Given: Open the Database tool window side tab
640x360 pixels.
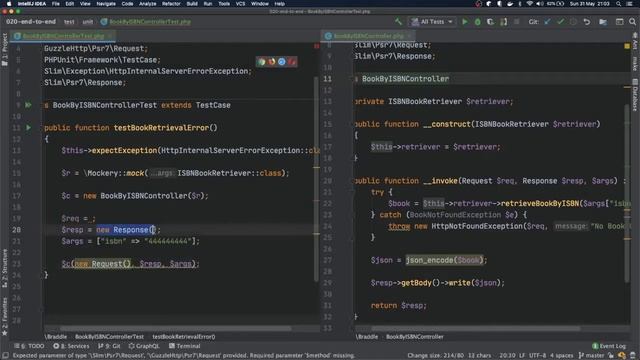Looking at the screenshot, I should click(x=635, y=94).
